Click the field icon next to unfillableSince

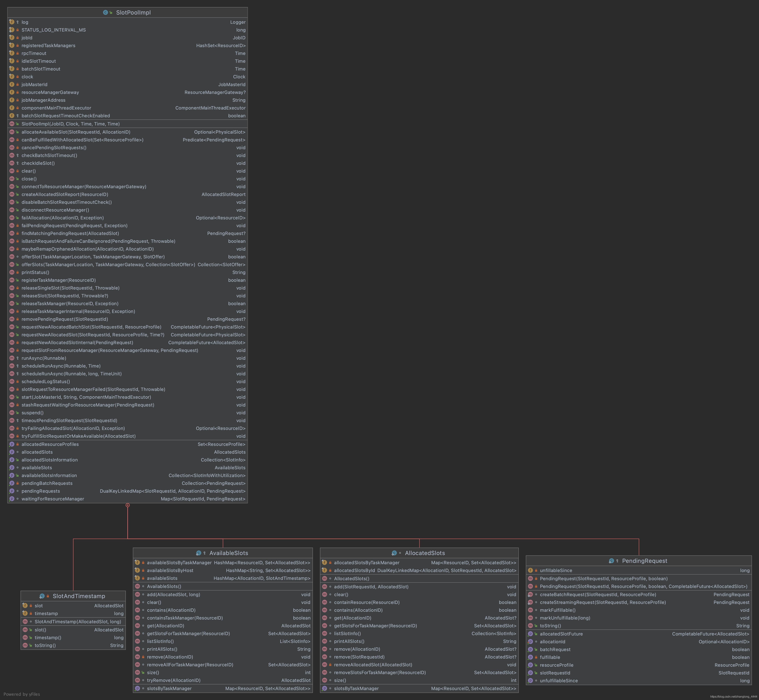coord(530,570)
